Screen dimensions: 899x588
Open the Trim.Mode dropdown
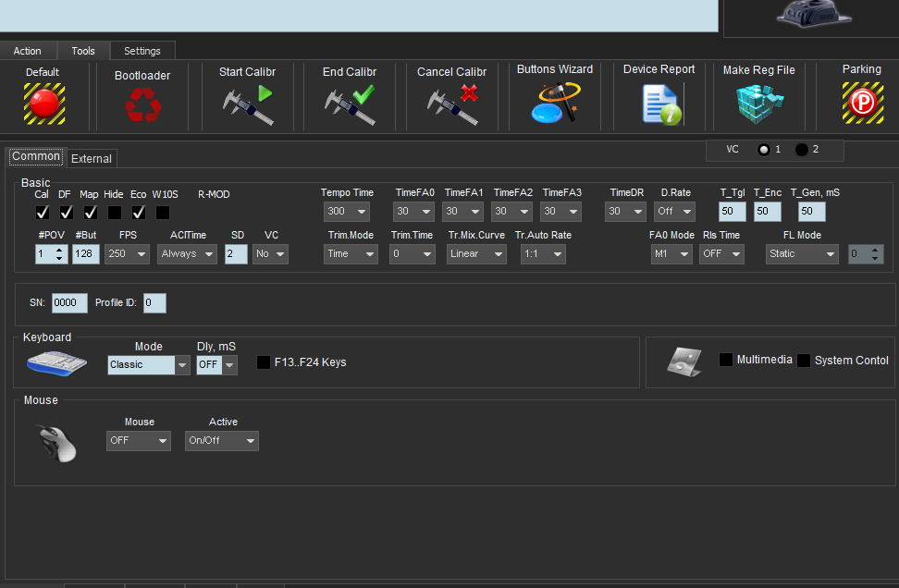coord(351,254)
